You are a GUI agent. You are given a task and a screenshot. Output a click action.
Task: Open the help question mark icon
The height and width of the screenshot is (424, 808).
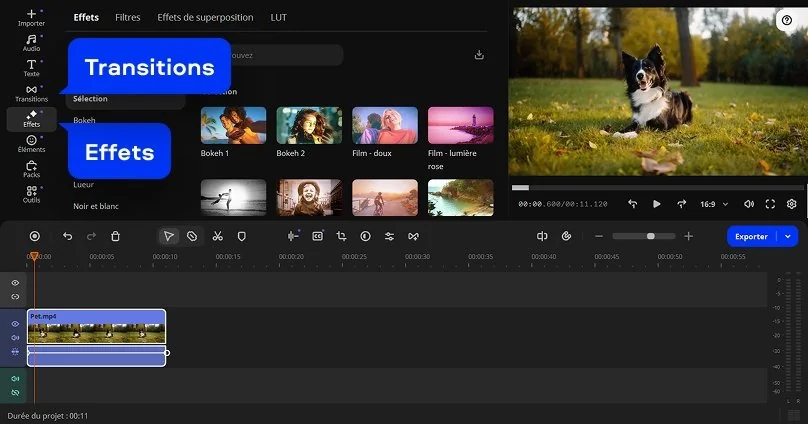(x=786, y=20)
